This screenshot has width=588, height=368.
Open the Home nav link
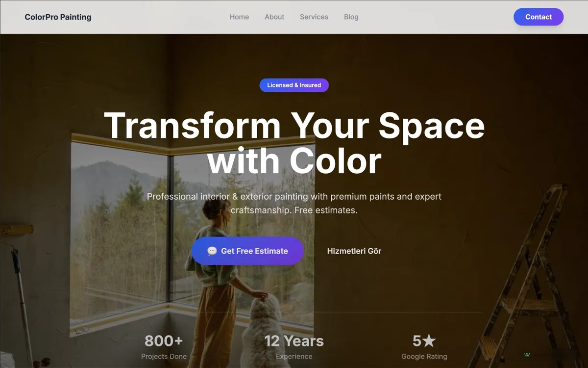(239, 17)
